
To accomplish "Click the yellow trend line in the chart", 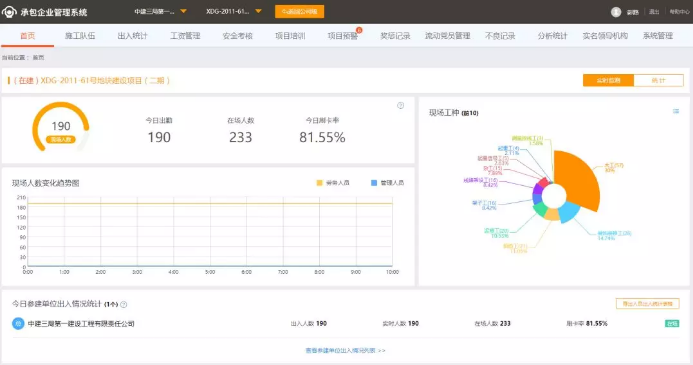I will click(x=210, y=204).
